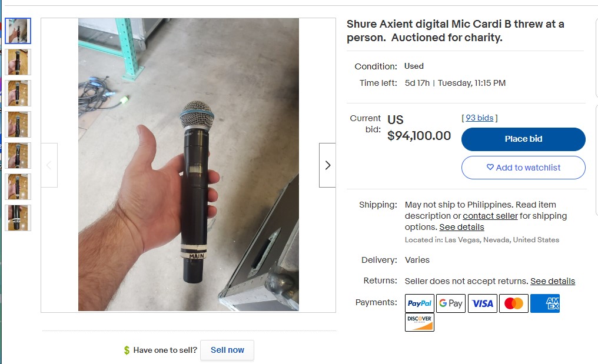Add the microphone listing to watchlist
The image size is (598, 364).
click(523, 168)
